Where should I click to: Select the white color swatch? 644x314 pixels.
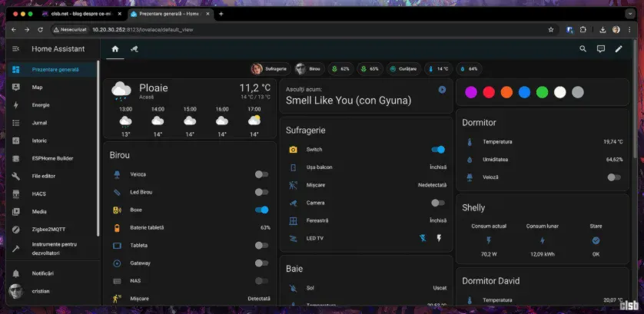click(559, 92)
